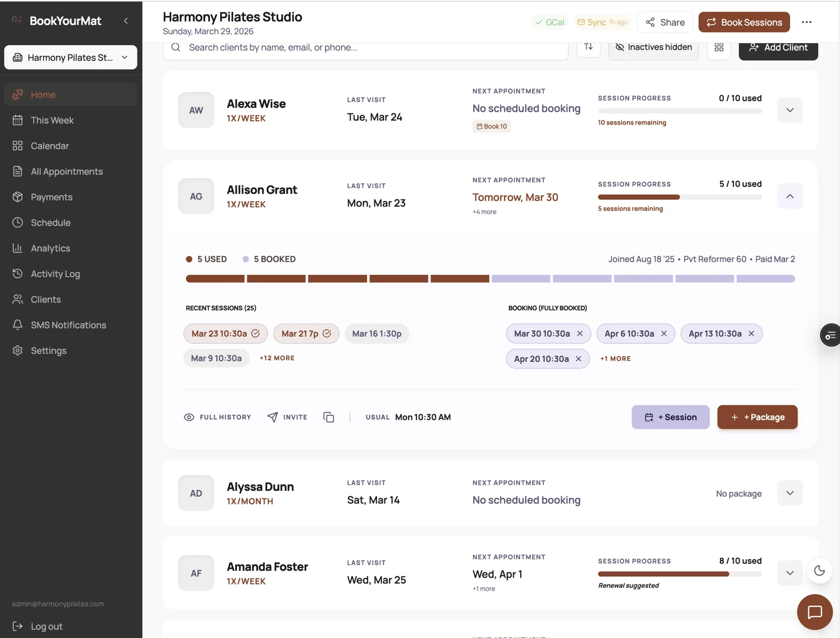840x638 pixels.
Task: Focus the client search field
Action: coord(365,48)
